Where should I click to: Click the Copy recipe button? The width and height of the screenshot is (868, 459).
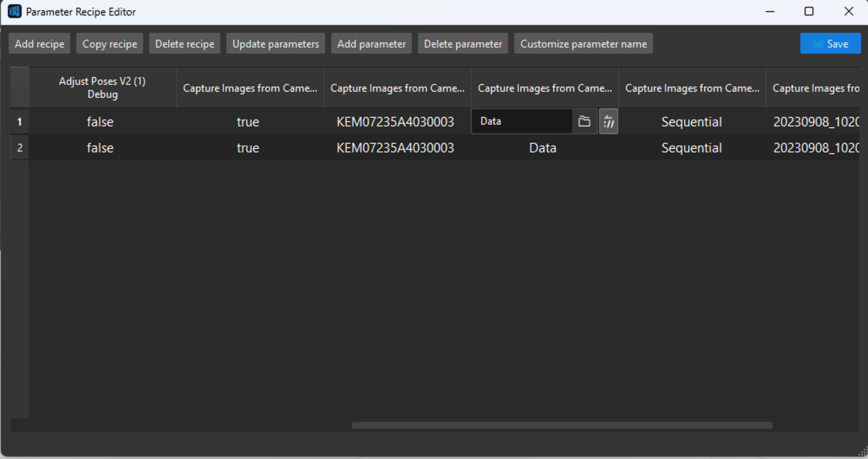(x=110, y=43)
